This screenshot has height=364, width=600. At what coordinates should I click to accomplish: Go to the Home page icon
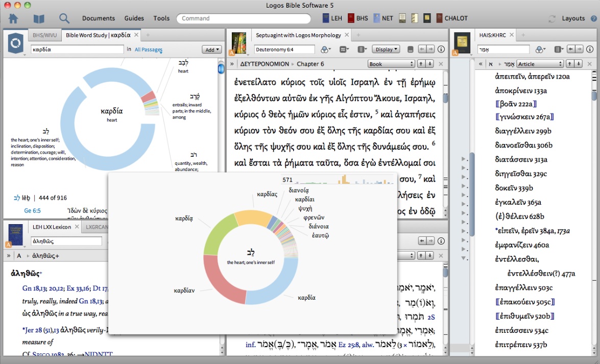pyautogui.click(x=13, y=19)
